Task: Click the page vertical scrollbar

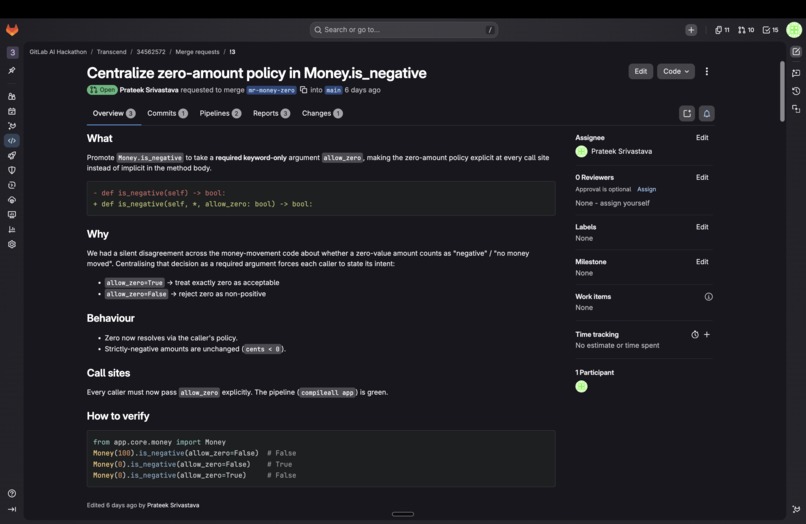Action: (782, 92)
